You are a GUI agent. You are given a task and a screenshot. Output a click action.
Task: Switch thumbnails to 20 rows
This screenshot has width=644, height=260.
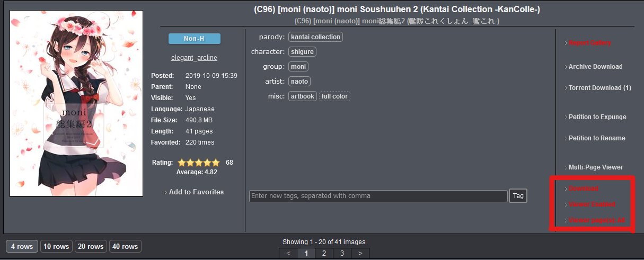click(x=91, y=246)
